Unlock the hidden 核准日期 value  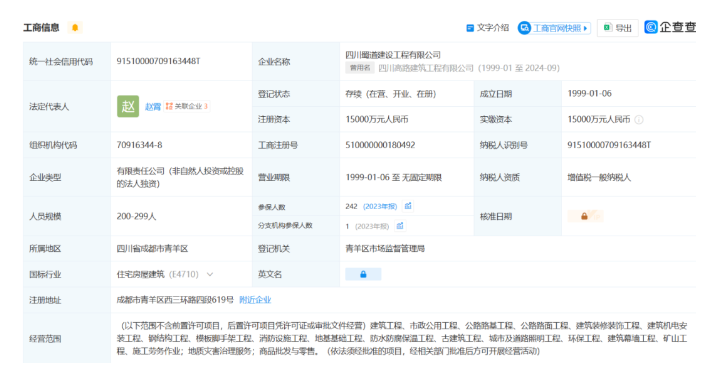tap(585, 216)
